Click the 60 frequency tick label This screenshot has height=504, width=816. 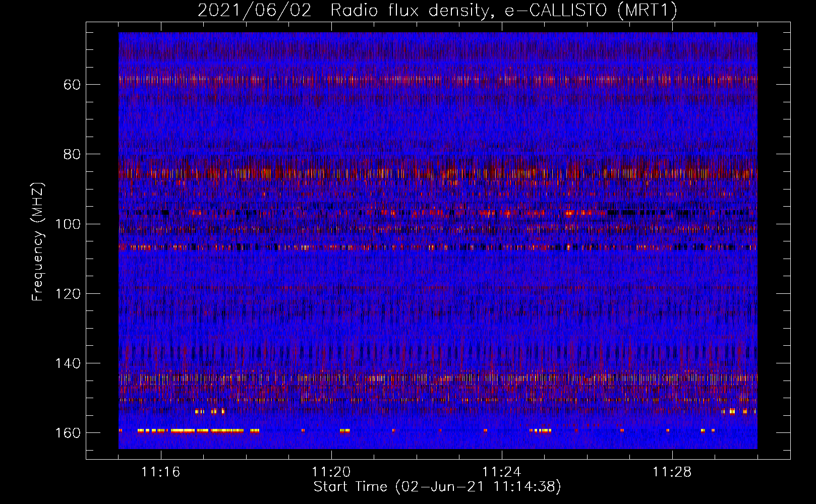click(72, 84)
